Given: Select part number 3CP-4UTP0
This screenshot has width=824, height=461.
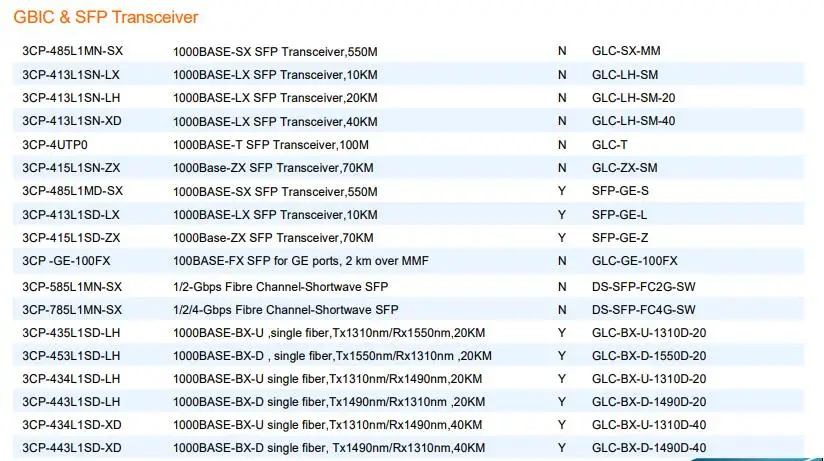Looking at the screenshot, I should [x=55, y=145].
